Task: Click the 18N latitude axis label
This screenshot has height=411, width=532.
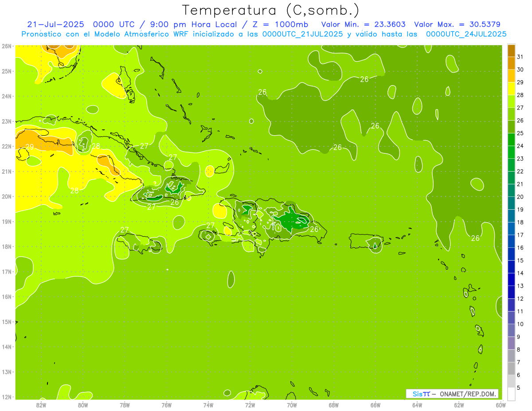Action: [x=6, y=247]
